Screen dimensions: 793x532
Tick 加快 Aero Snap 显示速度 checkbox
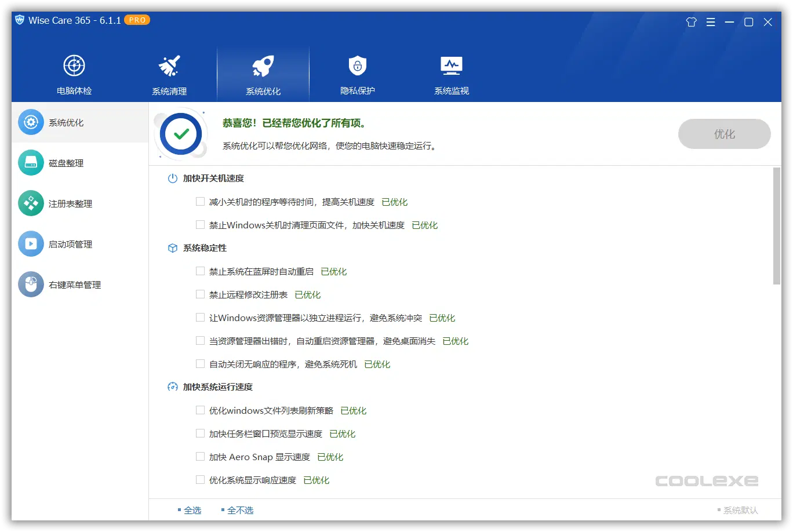(x=200, y=457)
